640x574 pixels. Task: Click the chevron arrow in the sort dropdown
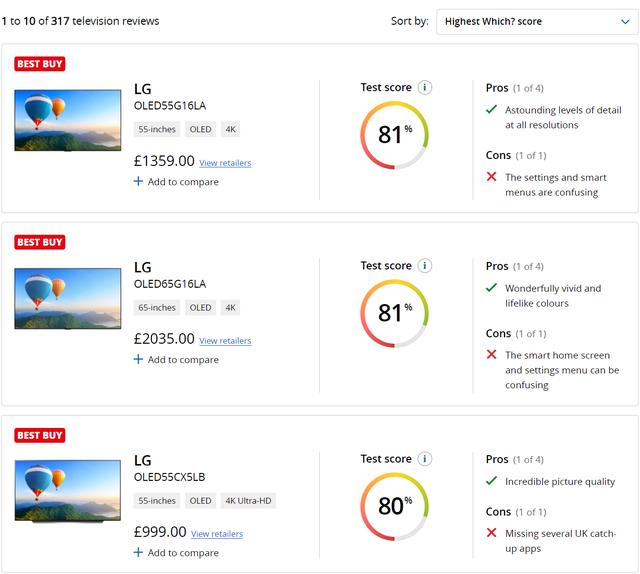pyautogui.click(x=625, y=22)
